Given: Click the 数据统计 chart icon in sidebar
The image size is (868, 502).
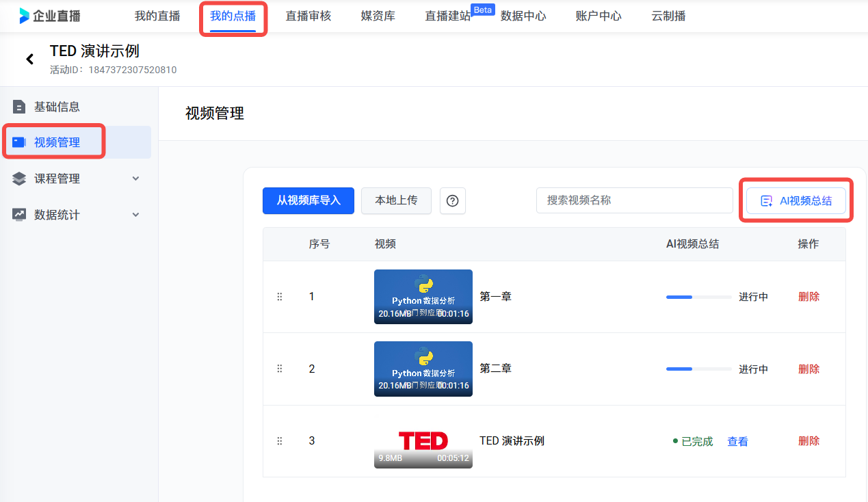Looking at the screenshot, I should pos(19,215).
